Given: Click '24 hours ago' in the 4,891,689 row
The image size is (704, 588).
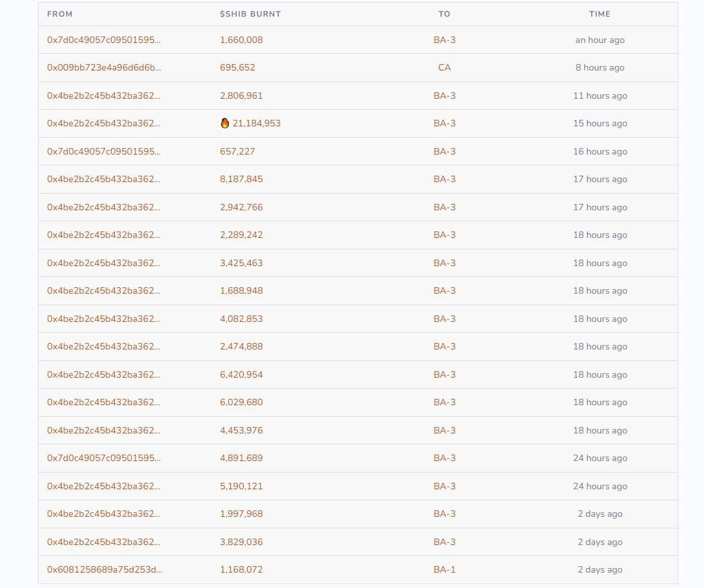Looking at the screenshot, I should coord(600,458).
